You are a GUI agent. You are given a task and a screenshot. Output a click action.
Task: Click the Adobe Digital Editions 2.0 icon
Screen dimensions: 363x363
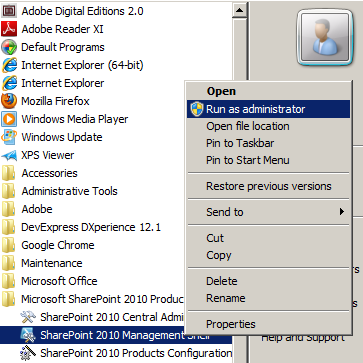[x=8, y=11]
